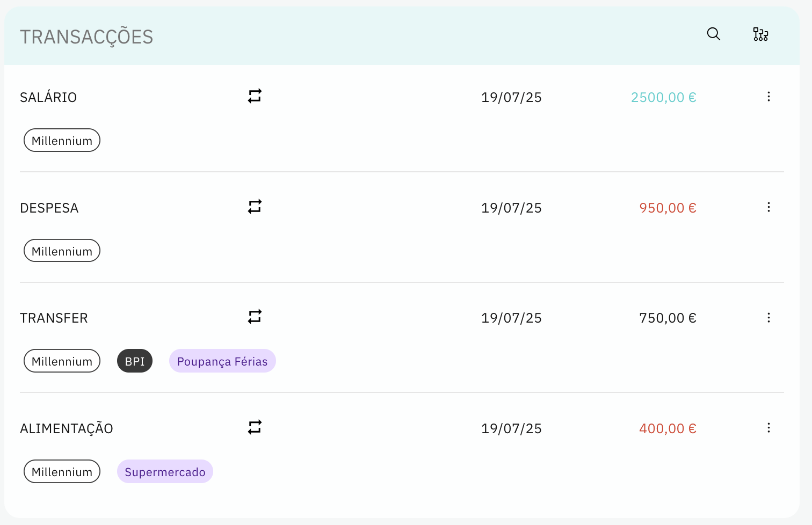Select the Millennium tag under Despesa
Screen dimensions: 812x525
[x=62, y=251]
